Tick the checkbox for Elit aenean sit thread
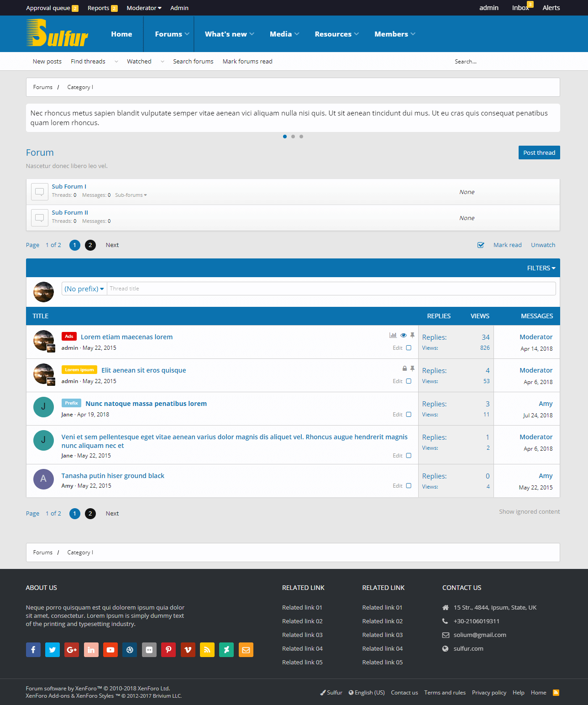588x705 pixels. click(409, 381)
